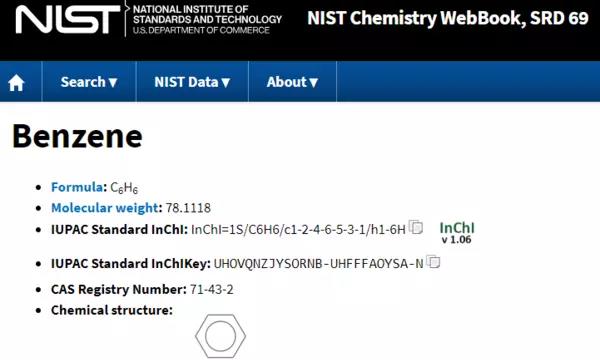Click the NIST logo in header
This screenshot has width=600, height=360.
tap(67, 19)
